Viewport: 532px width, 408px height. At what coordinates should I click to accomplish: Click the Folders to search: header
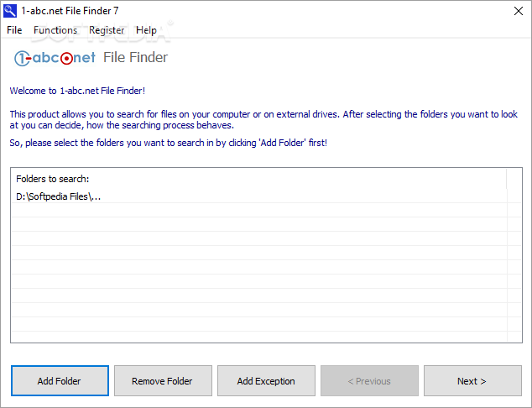pyautogui.click(x=259, y=179)
